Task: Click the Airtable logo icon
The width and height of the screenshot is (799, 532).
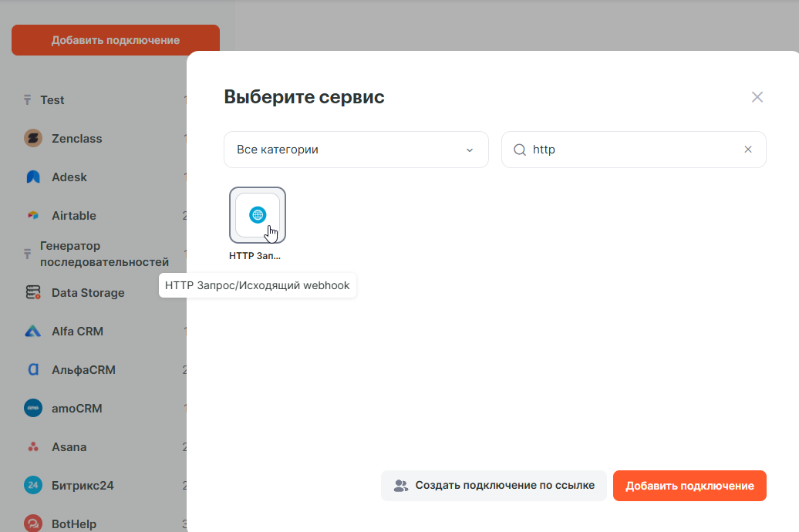Action: 33,216
